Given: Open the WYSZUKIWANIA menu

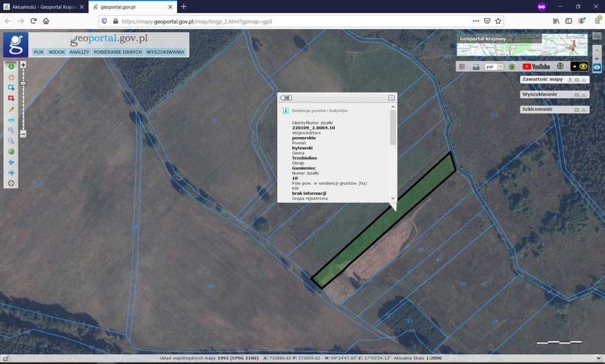Looking at the screenshot, I should click(165, 52).
